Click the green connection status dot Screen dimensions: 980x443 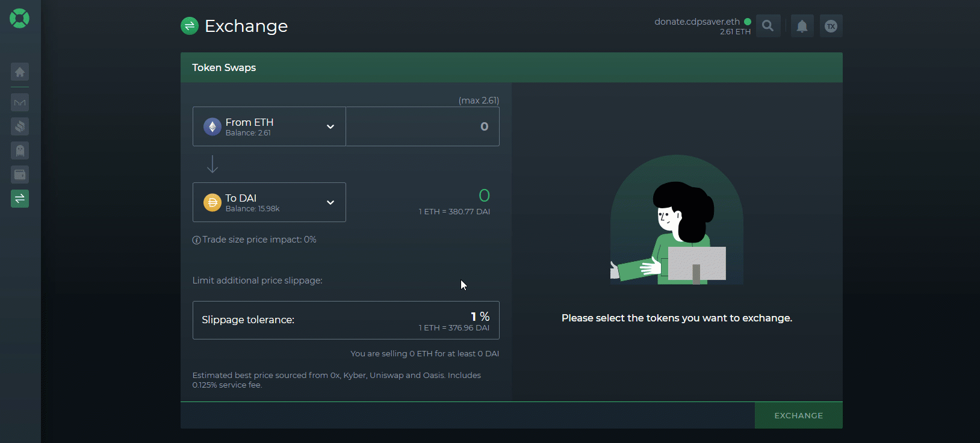click(x=748, y=22)
